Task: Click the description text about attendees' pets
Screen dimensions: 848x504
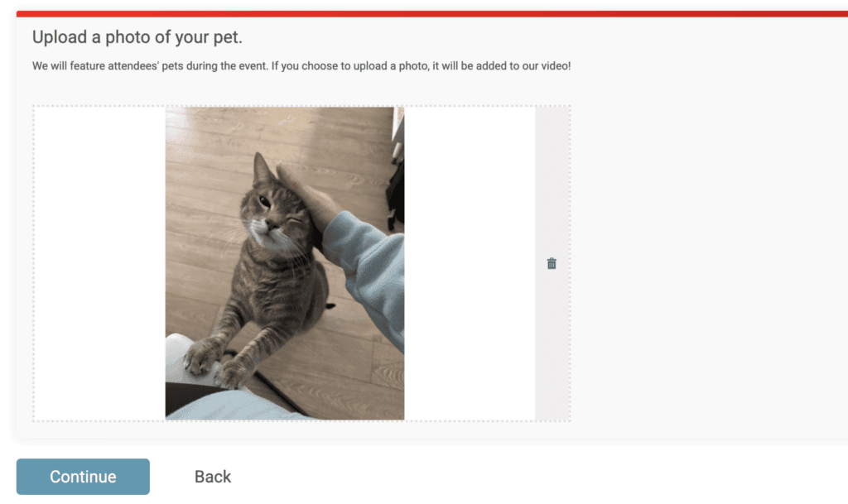Action: click(x=301, y=66)
